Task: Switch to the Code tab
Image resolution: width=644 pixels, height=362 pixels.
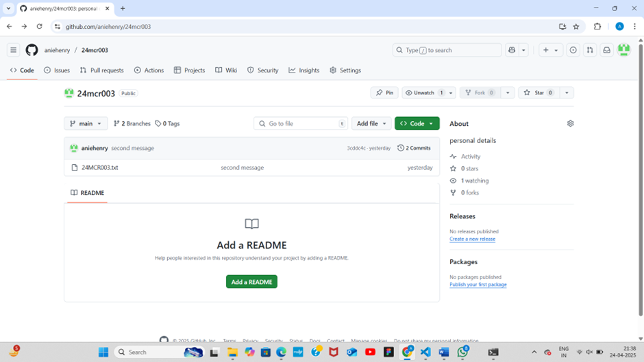Action: tap(22, 70)
